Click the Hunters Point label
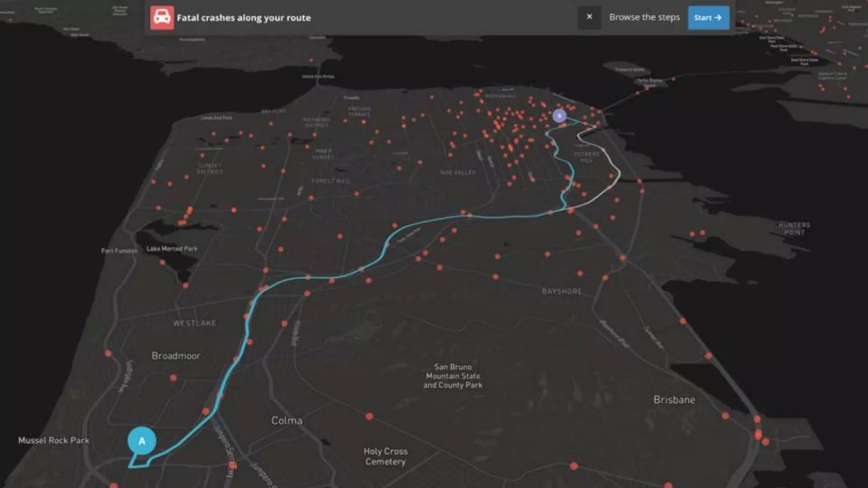Image resolution: width=868 pixels, height=488 pixels. coord(794,229)
